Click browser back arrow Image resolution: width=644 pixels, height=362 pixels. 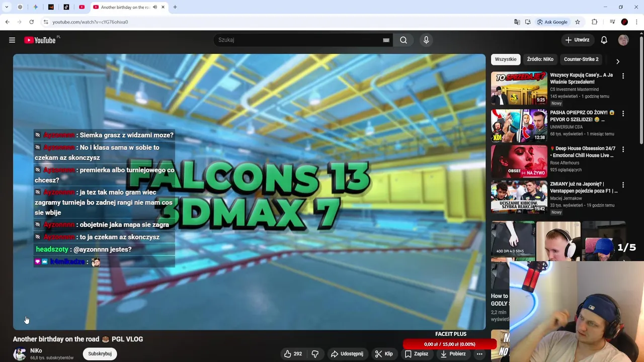(7, 22)
